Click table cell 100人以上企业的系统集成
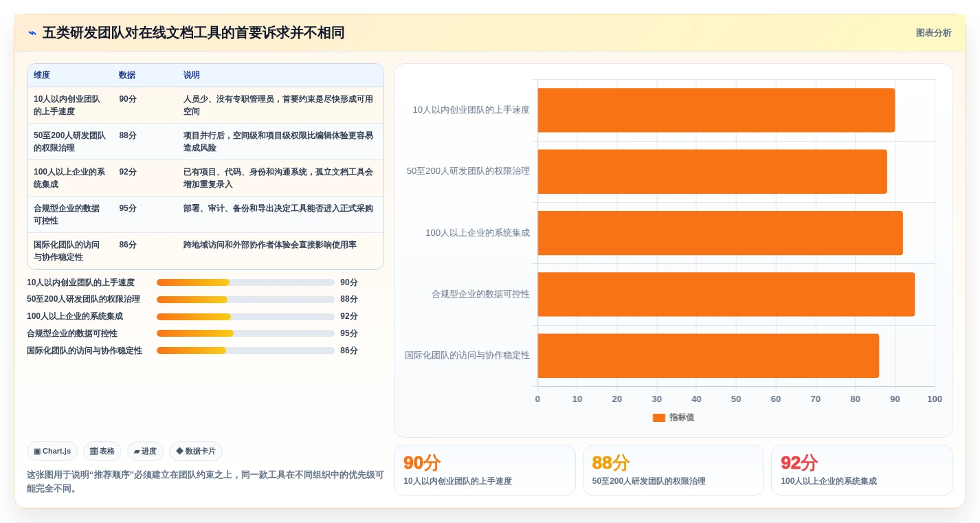 [x=69, y=178]
